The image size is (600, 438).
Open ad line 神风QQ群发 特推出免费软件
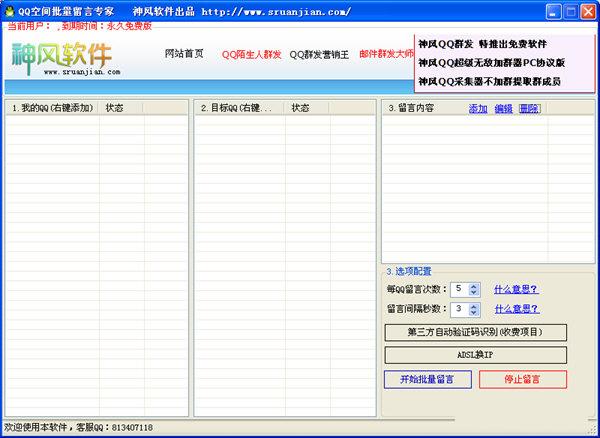482,44
